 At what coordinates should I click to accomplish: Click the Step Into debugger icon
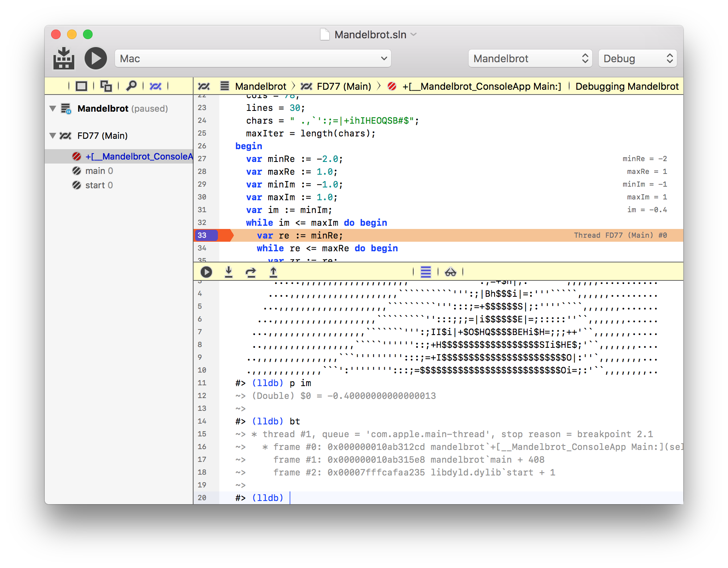pos(229,272)
